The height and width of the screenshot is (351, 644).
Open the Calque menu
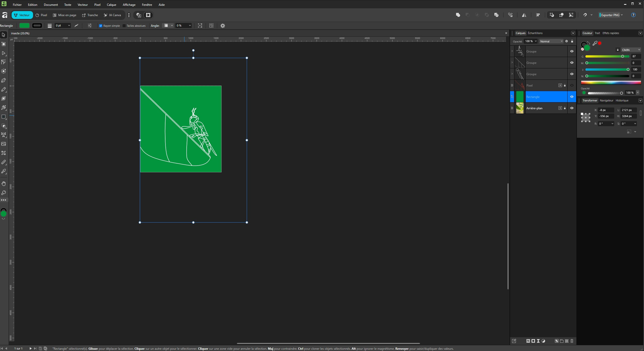(x=111, y=5)
